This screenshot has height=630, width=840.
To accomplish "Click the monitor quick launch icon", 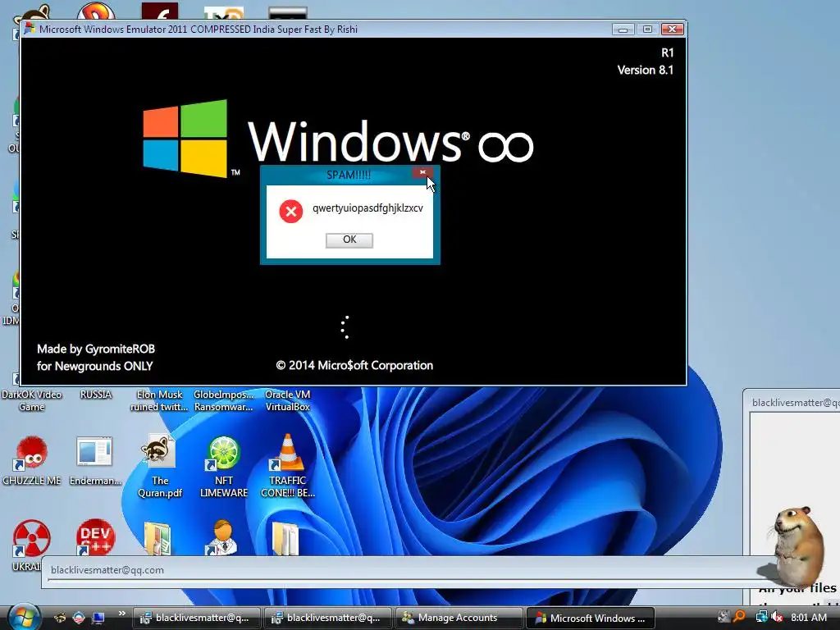I will coord(98,618).
